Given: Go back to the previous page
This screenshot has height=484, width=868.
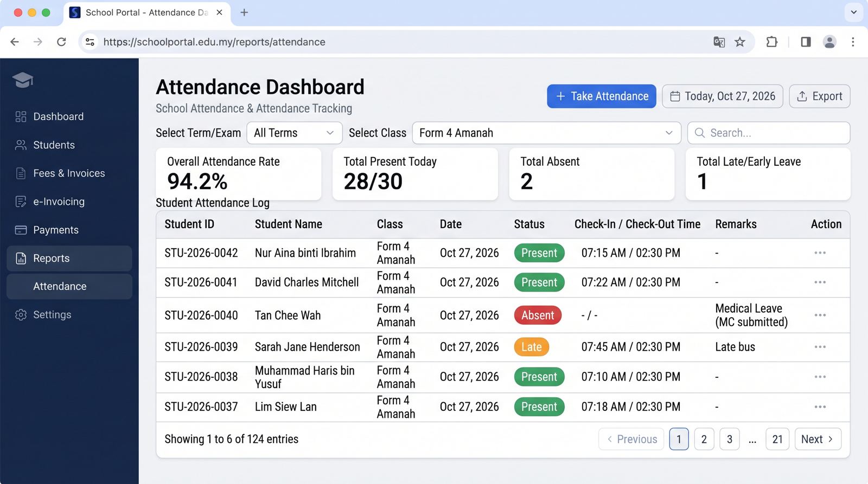Looking at the screenshot, I should coord(15,42).
